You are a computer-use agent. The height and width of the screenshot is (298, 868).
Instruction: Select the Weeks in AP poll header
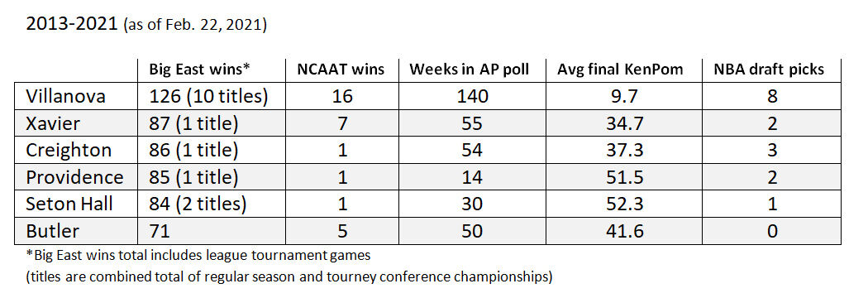(469, 70)
